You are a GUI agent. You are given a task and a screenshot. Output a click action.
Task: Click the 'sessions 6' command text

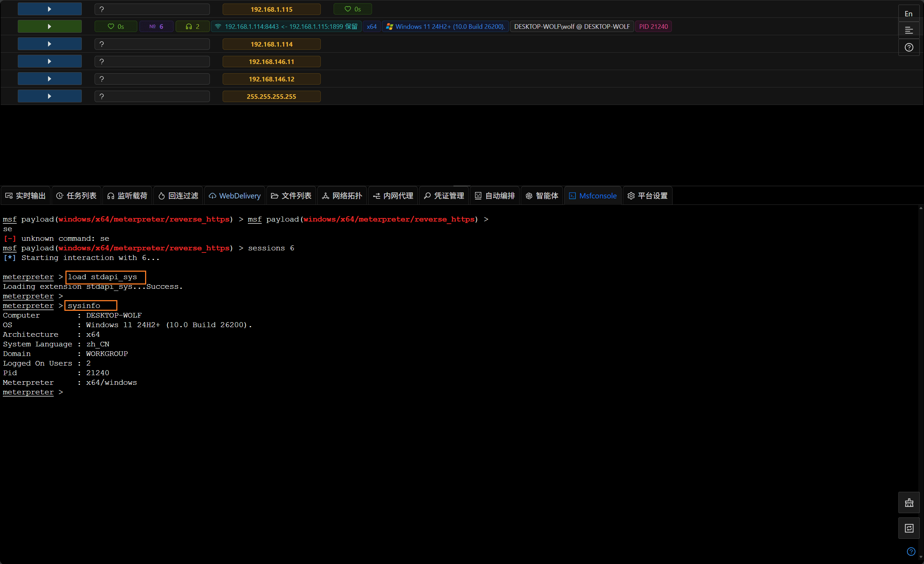pos(271,248)
